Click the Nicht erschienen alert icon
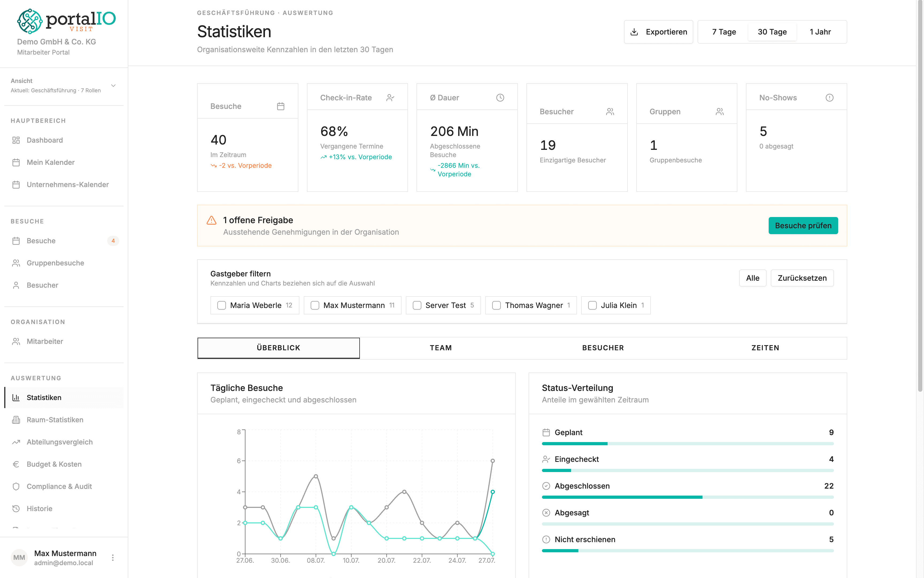The width and height of the screenshot is (924, 578). point(546,539)
